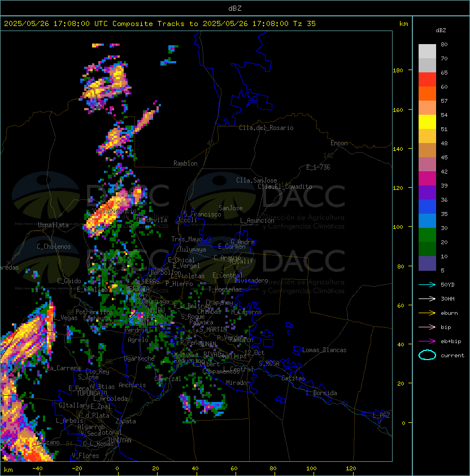Image resolution: width=470 pixels, height=476 pixels.
Task: Click the 'La_Carrera' map label
Action: coord(64,368)
